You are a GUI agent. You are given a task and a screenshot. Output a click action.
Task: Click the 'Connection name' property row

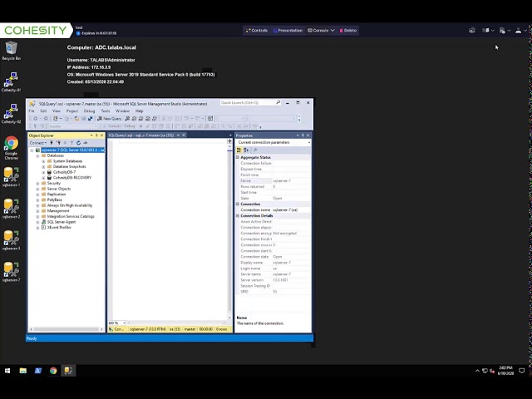click(x=273, y=210)
